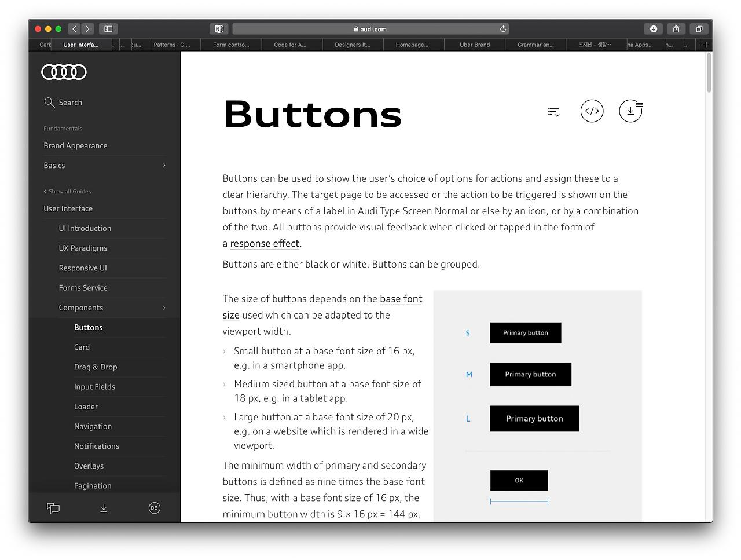
Task: Click the Fundamentals section label
Action: [63, 129]
